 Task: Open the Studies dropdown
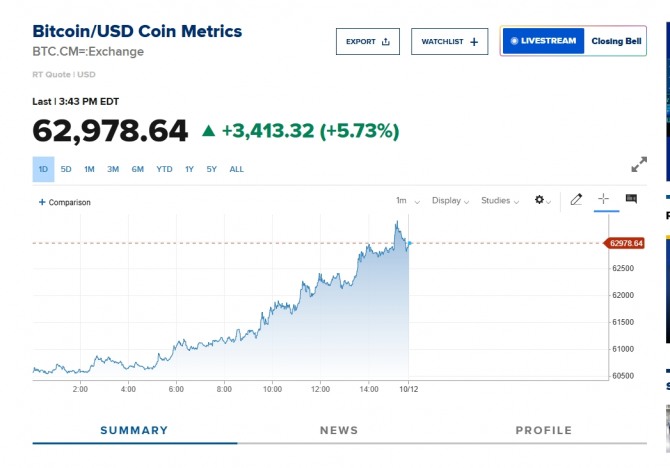pyautogui.click(x=499, y=201)
